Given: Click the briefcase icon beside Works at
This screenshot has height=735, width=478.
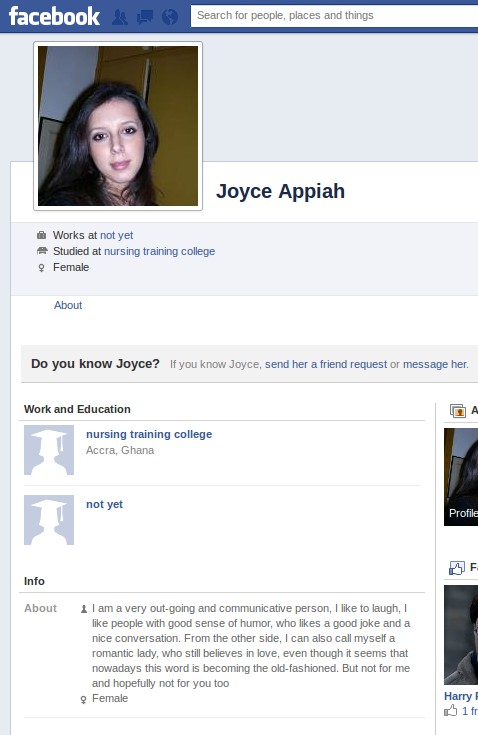Looking at the screenshot, I should [42, 235].
